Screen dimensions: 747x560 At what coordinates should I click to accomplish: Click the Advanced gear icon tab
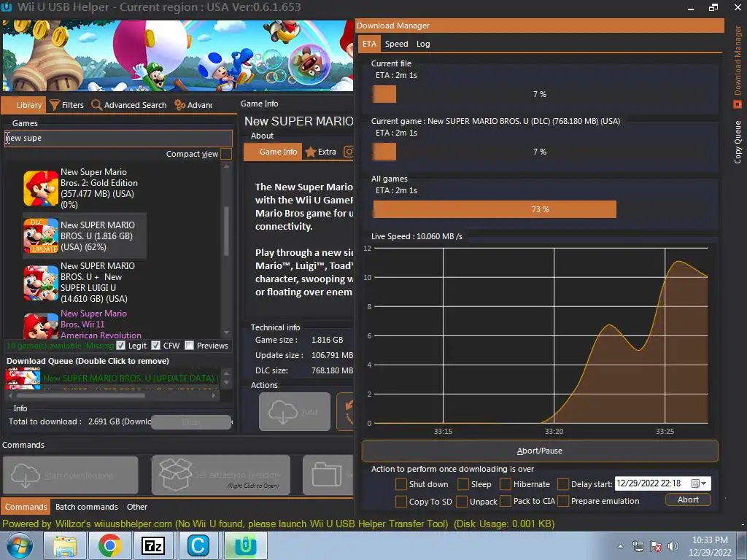point(193,105)
